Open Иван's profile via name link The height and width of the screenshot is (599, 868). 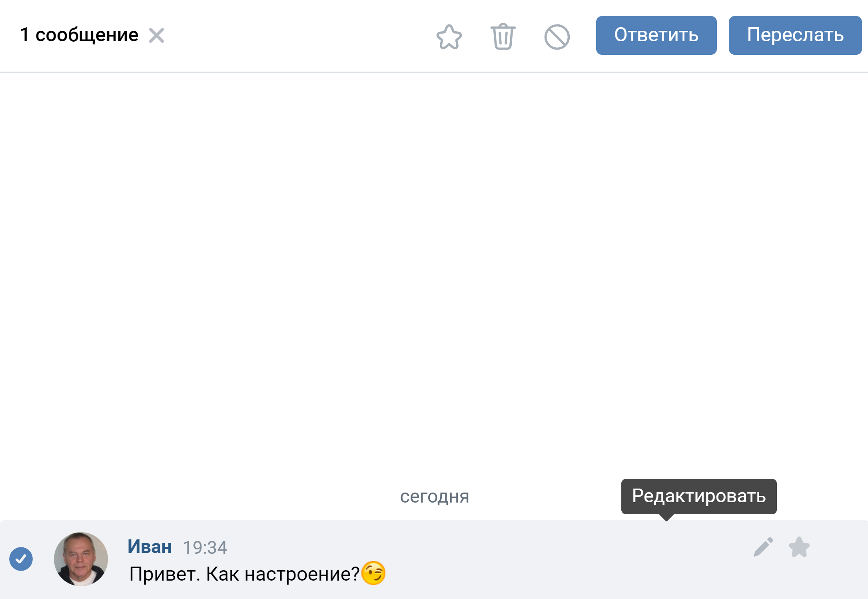click(x=150, y=547)
